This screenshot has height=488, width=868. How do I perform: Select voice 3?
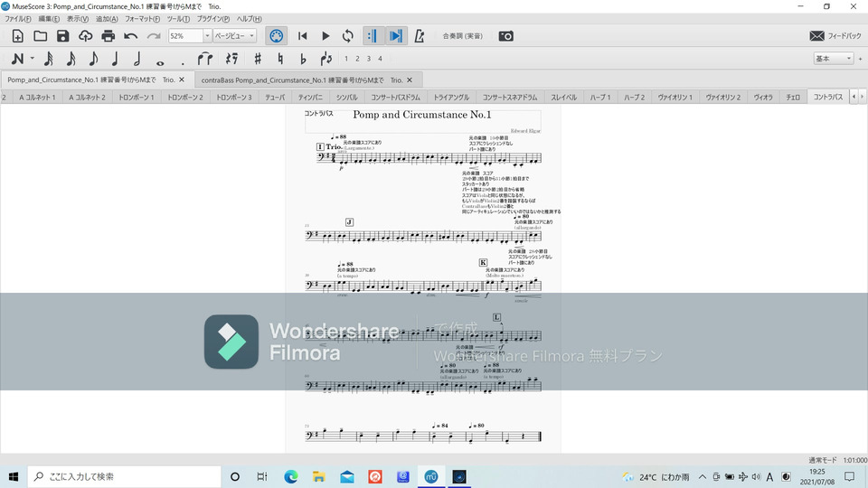coord(369,59)
